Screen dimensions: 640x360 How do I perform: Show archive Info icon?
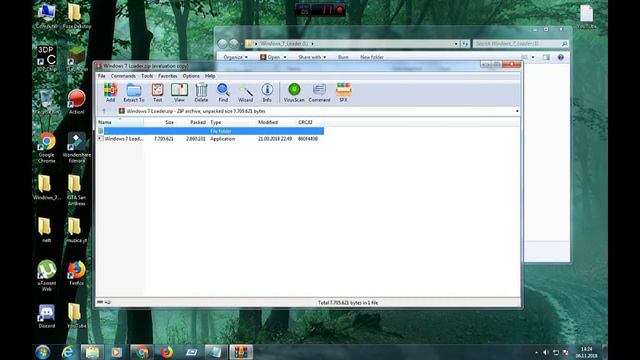coord(267,92)
